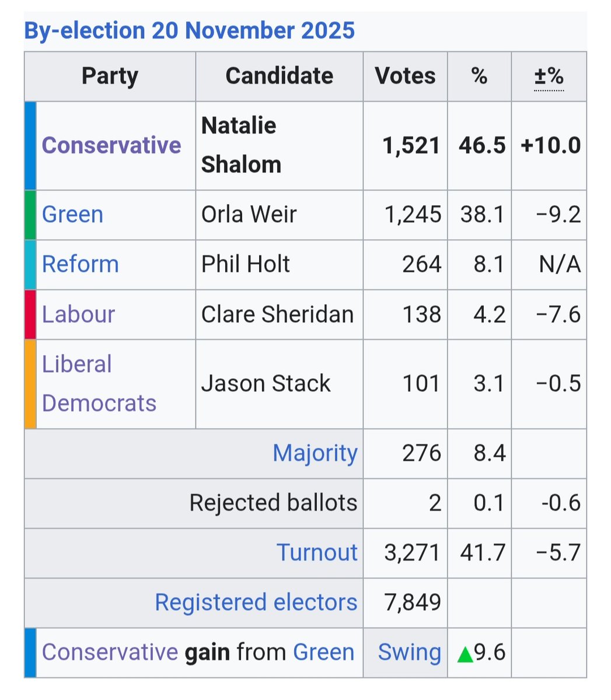Screen dimensions: 611x700
Task: Follow the Green party link in the Orla Weir row
Action: pyautogui.click(x=72, y=214)
